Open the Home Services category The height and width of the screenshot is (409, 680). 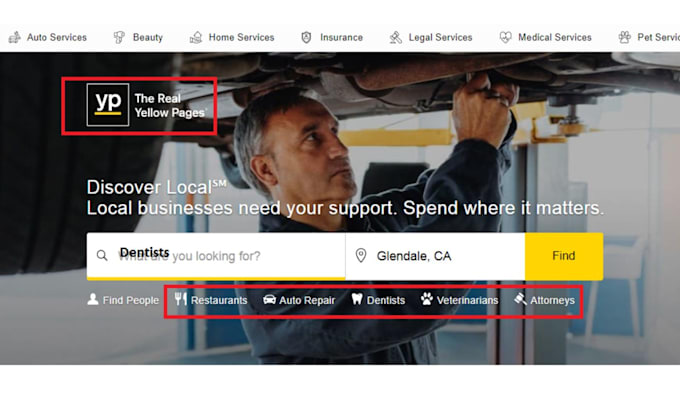[x=242, y=37]
